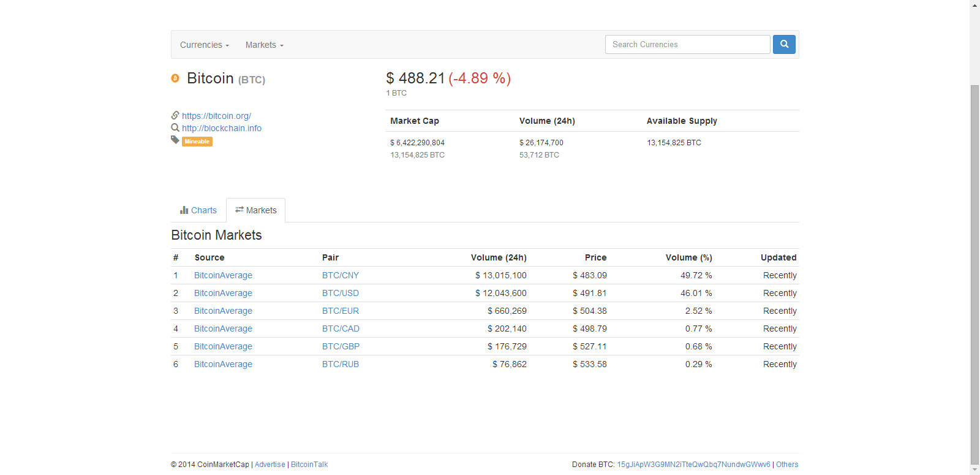The image size is (980, 475).
Task: Open the http://blockchain.info link
Action: tap(222, 128)
